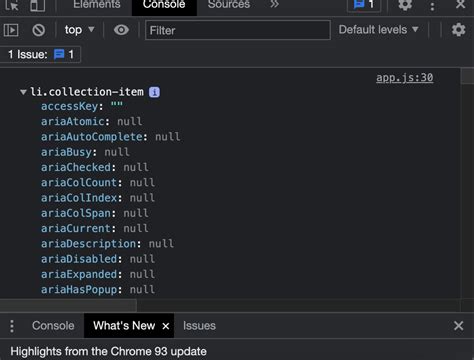Open the Sources tab

[x=229, y=5]
